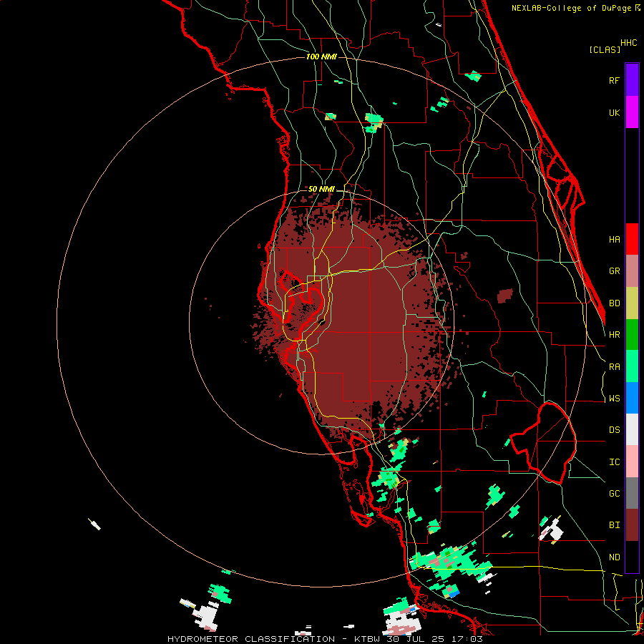Click the DS legend label
Image resolution: width=644 pixels, height=644 pixels.
point(614,430)
